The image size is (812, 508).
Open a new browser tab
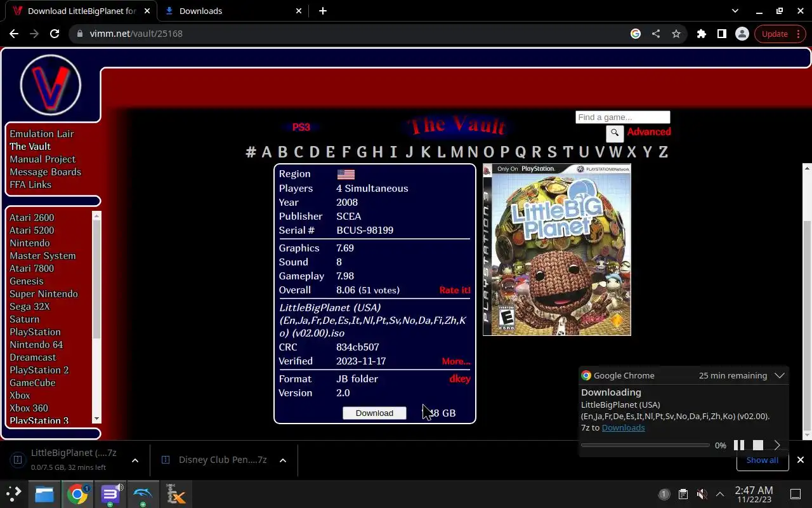[x=323, y=11]
